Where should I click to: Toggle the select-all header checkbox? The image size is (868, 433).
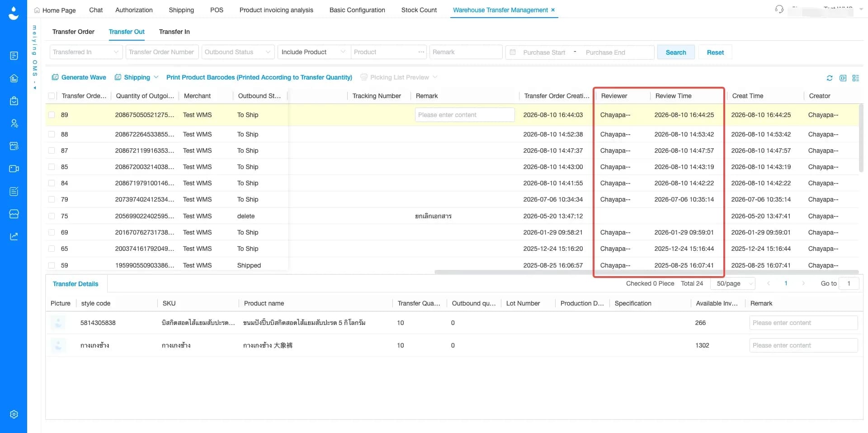point(52,96)
